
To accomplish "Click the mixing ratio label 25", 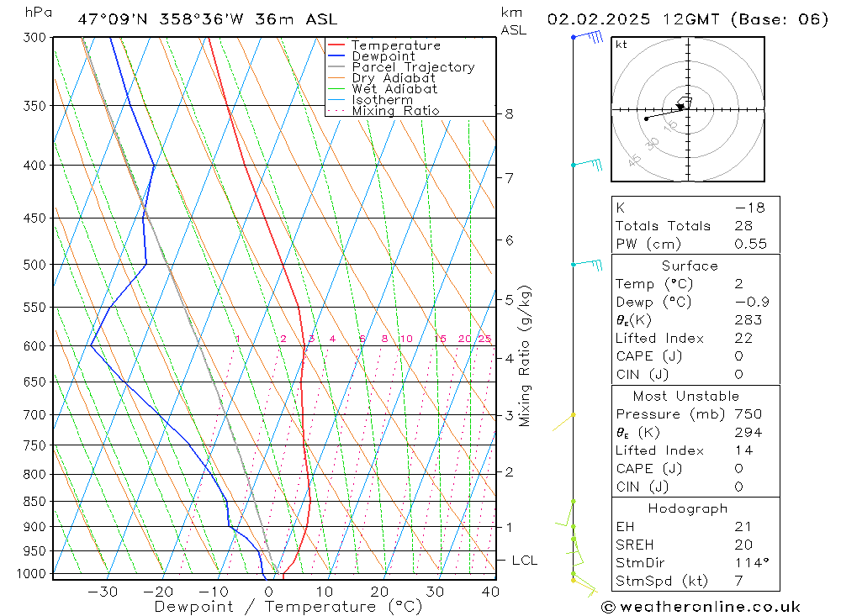I will click(x=485, y=339).
